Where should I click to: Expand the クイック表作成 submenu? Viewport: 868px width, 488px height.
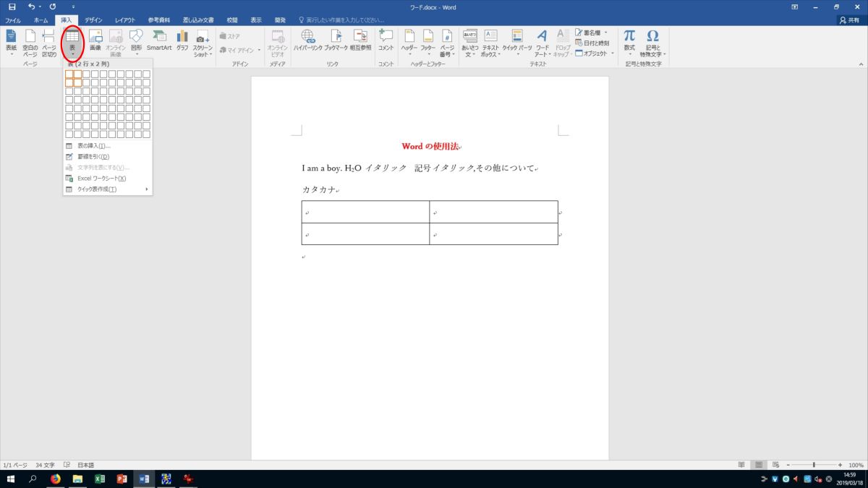(108, 189)
